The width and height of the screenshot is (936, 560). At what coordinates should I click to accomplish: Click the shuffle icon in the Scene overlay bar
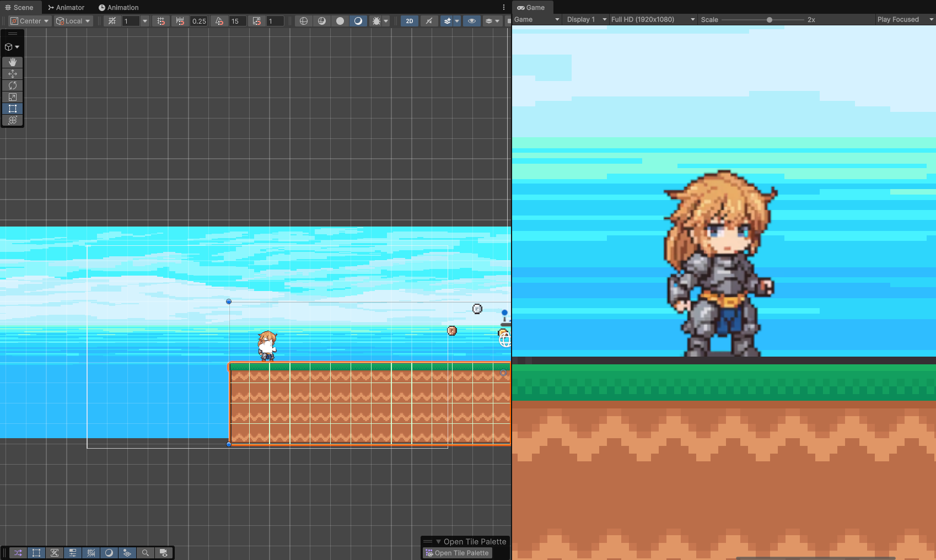pos(18,553)
